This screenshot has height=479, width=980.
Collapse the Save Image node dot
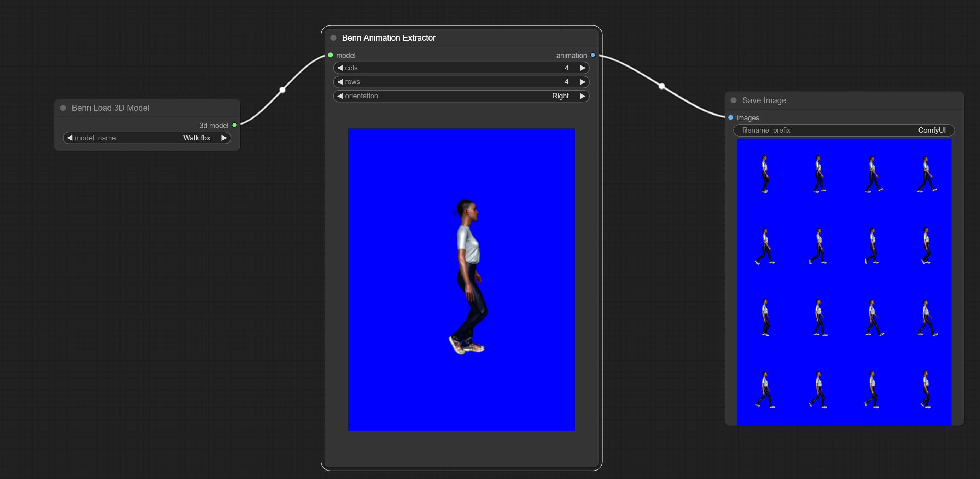pos(734,100)
